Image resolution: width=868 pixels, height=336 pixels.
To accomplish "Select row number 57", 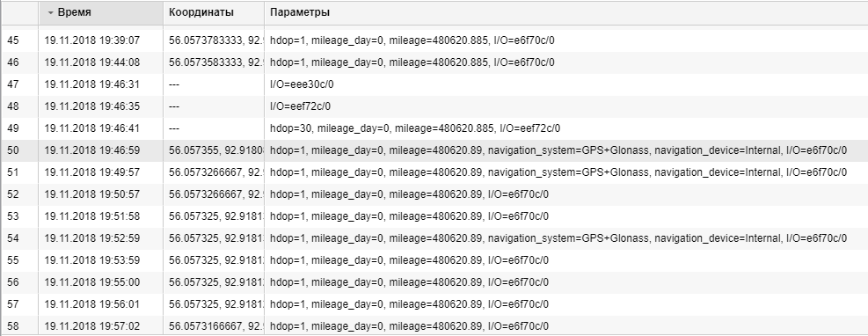I will (x=12, y=303).
